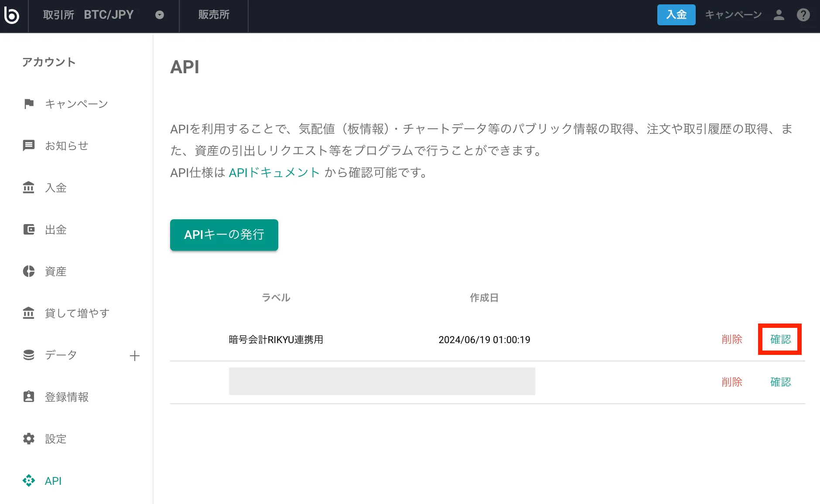
Task: Click 確認 for the second API key
Action: 780,382
